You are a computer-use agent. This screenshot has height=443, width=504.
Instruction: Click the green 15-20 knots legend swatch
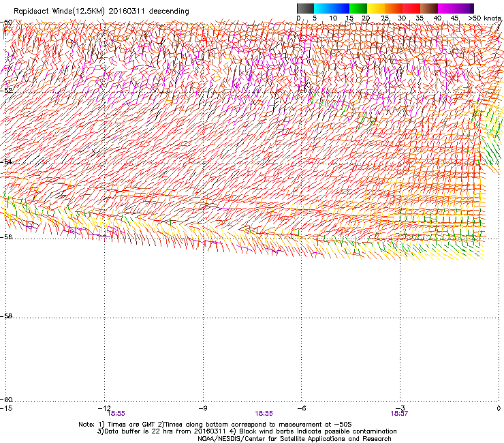tap(358, 8)
